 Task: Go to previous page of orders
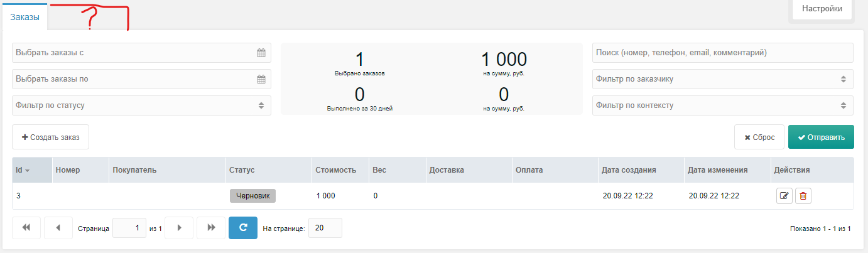[59, 228]
